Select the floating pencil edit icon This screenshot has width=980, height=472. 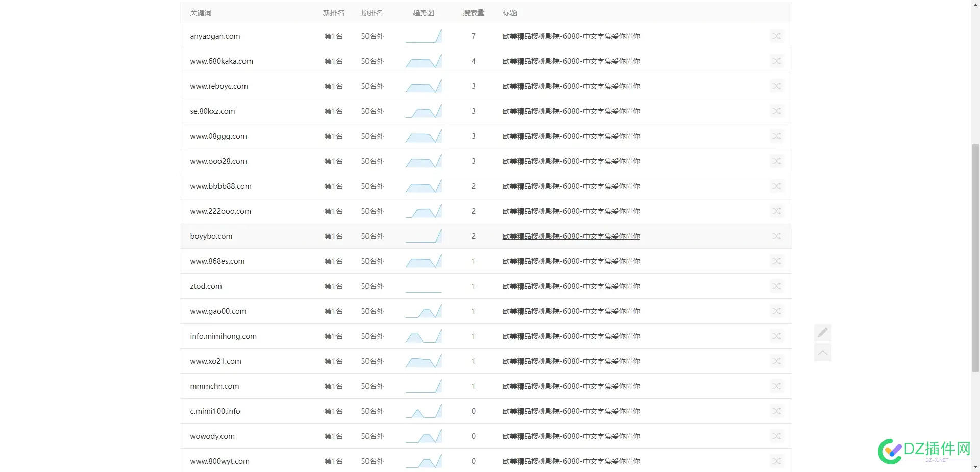[822, 332]
